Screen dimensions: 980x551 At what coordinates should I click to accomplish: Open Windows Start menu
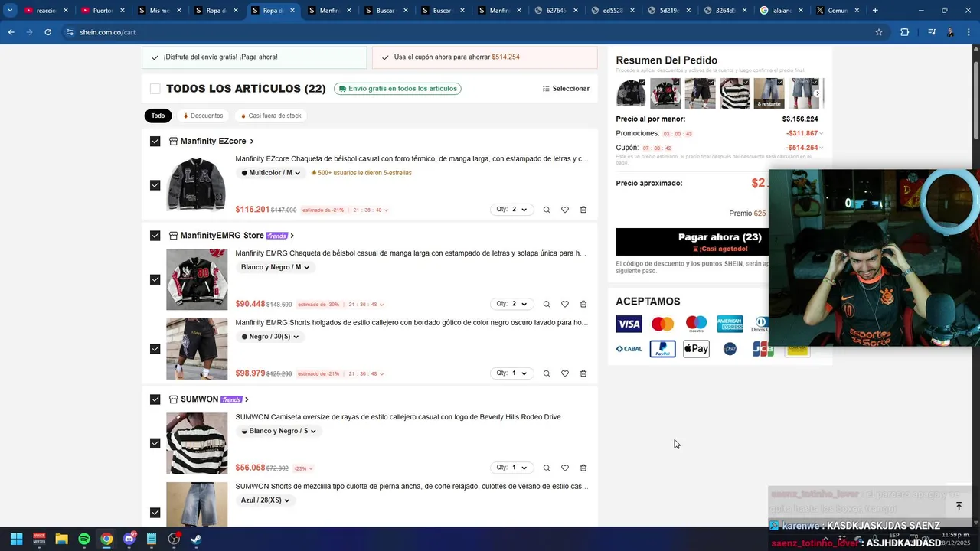(x=16, y=539)
